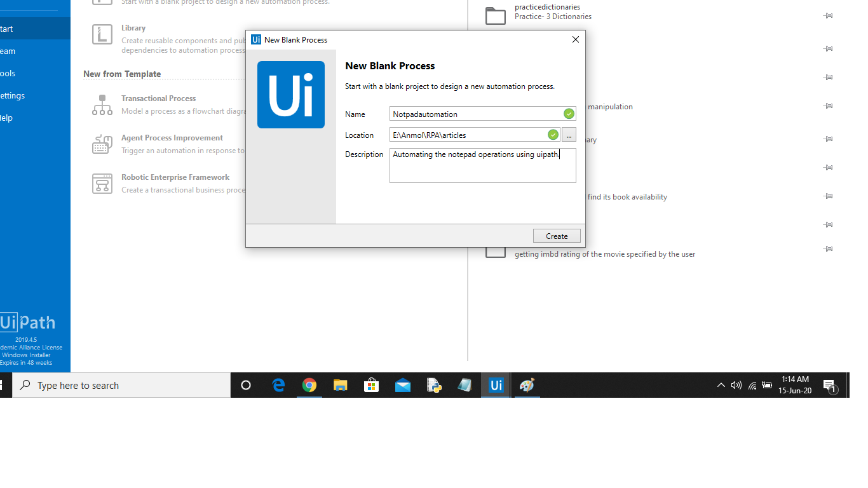Focus the Location path field

tap(475, 135)
